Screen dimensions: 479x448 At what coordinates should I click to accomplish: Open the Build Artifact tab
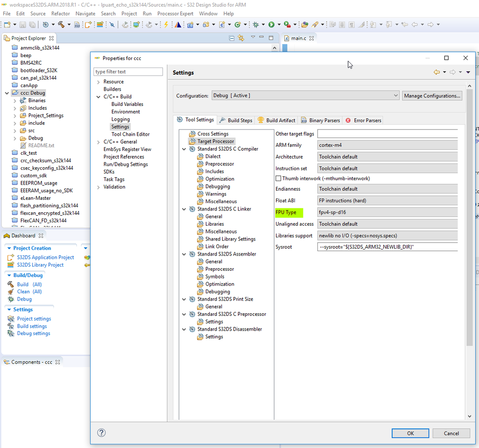277,120
